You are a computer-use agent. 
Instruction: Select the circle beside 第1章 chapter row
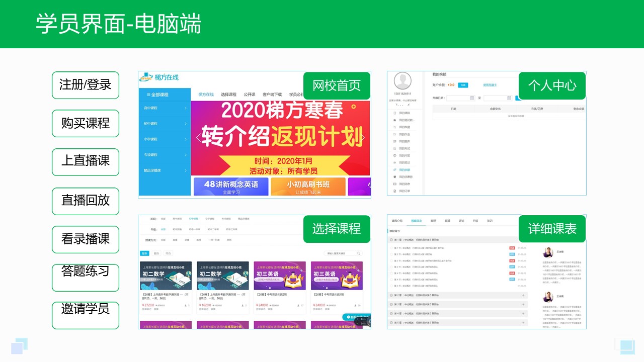tap(392, 240)
